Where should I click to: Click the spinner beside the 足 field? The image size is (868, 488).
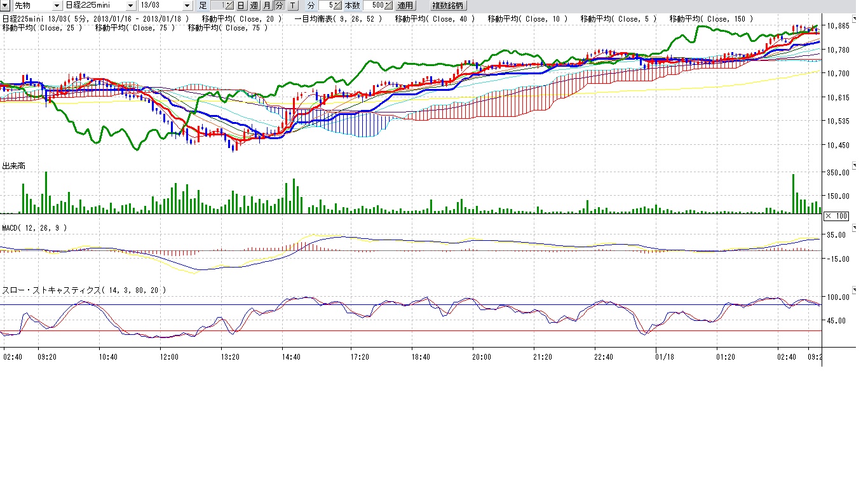coord(230,5)
